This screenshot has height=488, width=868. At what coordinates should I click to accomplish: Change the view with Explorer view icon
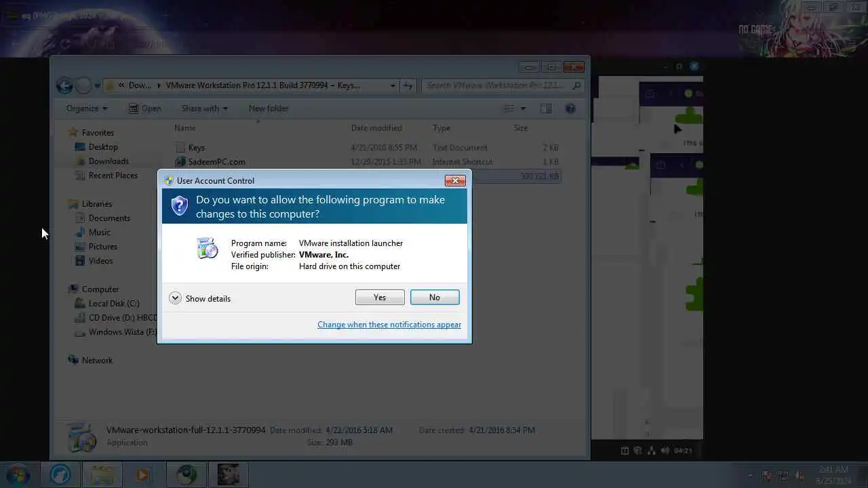coord(509,108)
